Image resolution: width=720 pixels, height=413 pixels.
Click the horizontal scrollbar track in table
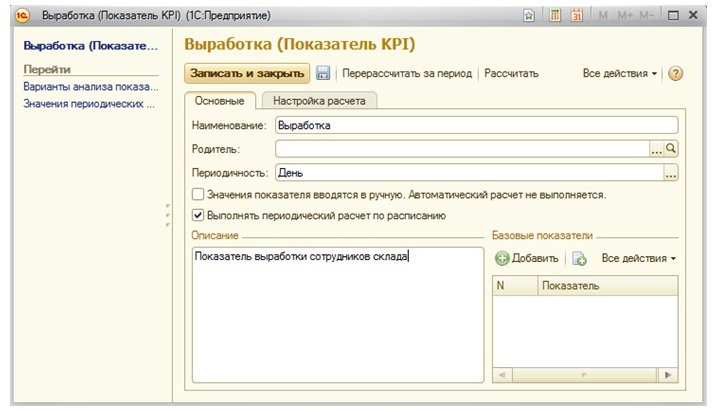pos(585,375)
